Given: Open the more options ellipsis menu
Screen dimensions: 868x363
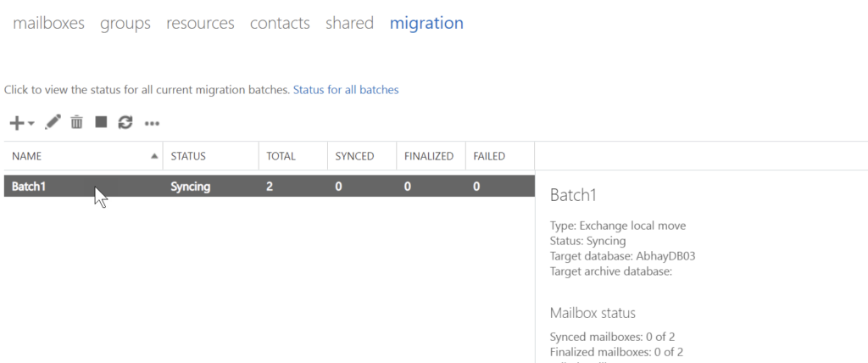Looking at the screenshot, I should click(152, 124).
